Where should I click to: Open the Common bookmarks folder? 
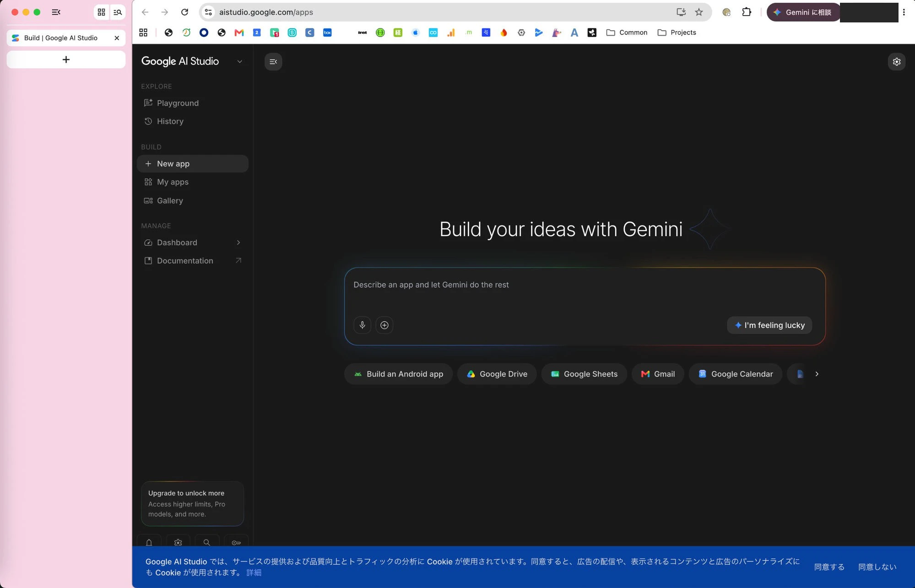pos(627,32)
